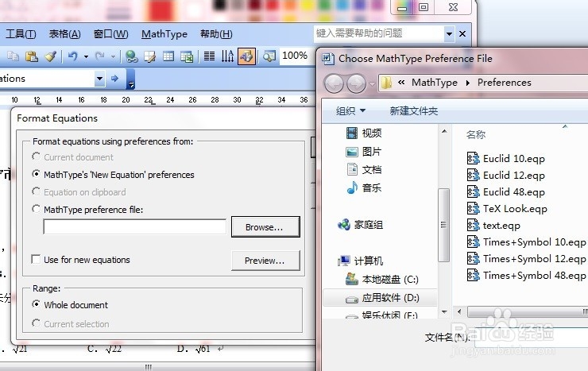Open the 窗口(W) menu
This screenshot has width=588, height=371.
(110, 34)
